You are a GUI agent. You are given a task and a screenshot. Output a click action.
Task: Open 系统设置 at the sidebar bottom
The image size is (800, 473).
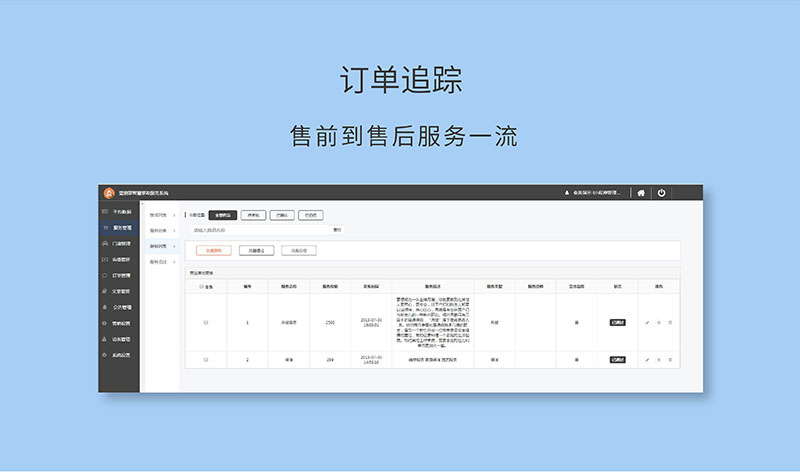[118, 355]
